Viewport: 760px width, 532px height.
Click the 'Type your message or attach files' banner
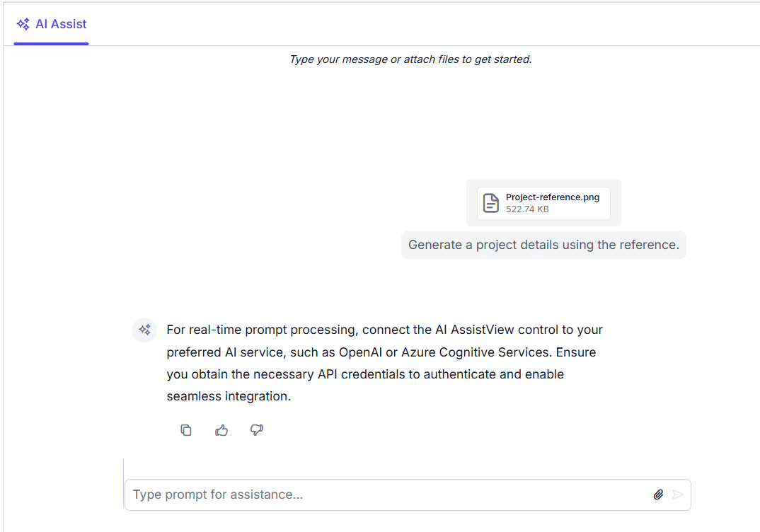410,59
